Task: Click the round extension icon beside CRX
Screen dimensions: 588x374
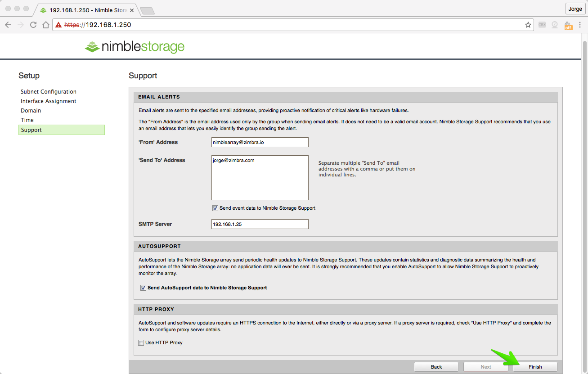Action: click(x=555, y=25)
